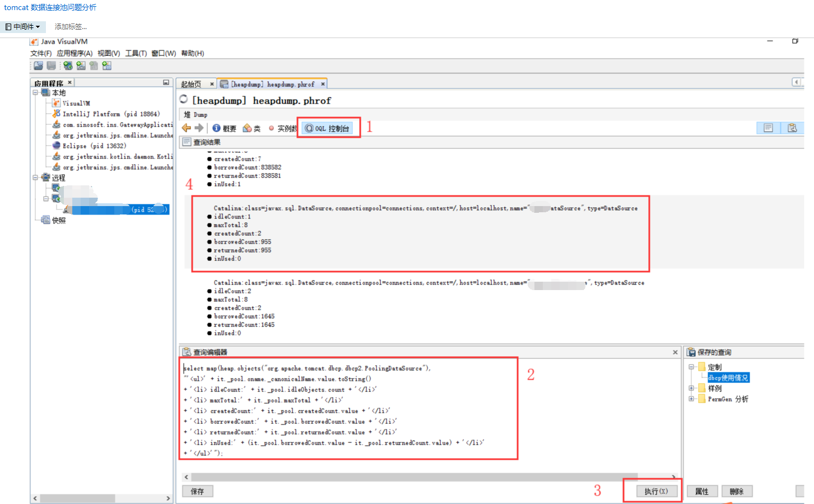
Task: Click the 保存 save button
Action: (x=198, y=491)
